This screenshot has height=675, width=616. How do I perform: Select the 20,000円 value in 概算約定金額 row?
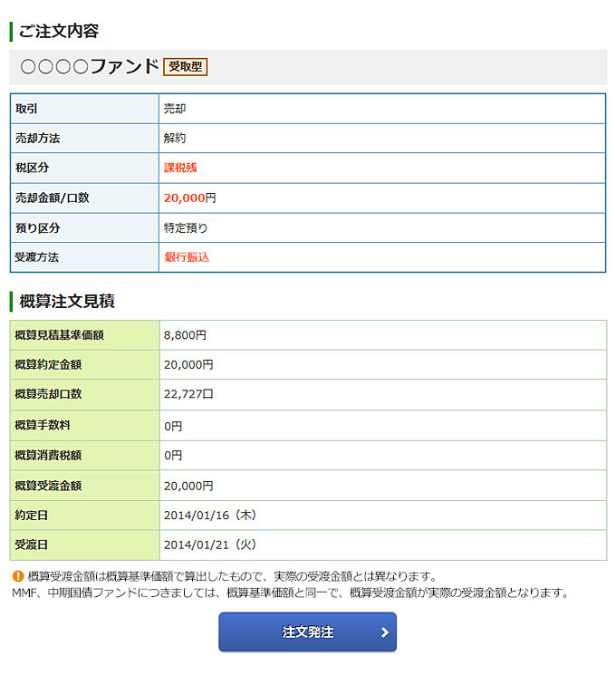(x=188, y=364)
